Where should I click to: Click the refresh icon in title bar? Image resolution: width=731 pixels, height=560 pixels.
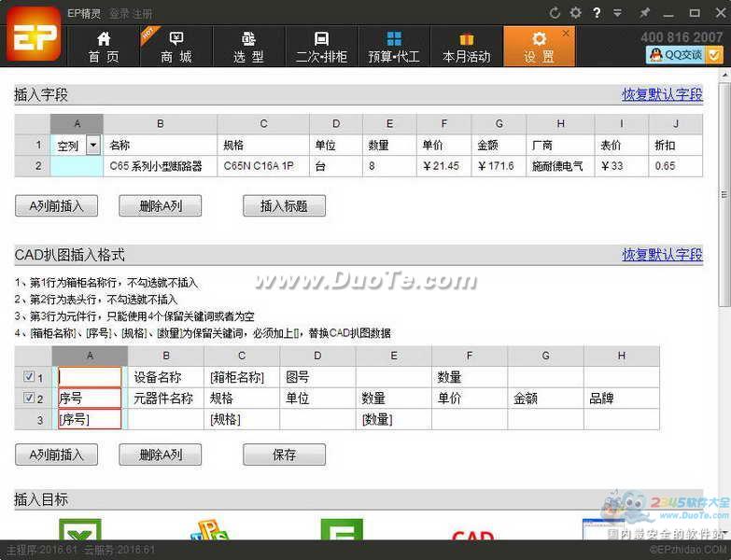555,13
